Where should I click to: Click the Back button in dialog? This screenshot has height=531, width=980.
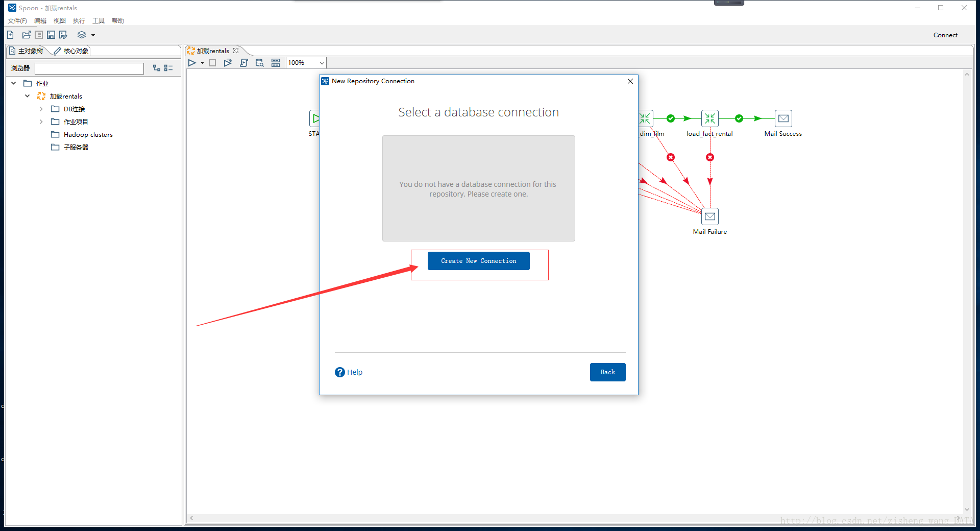pos(607,372)
